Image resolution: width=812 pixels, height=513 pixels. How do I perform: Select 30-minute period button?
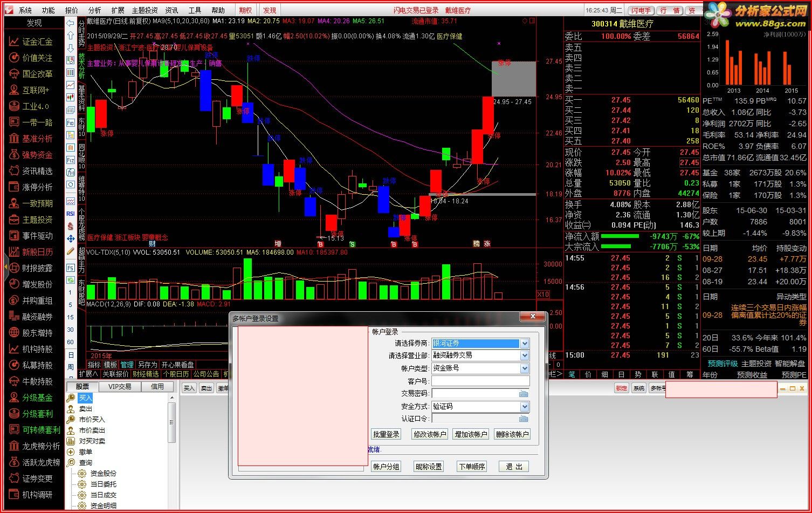(x=71, y=330)
